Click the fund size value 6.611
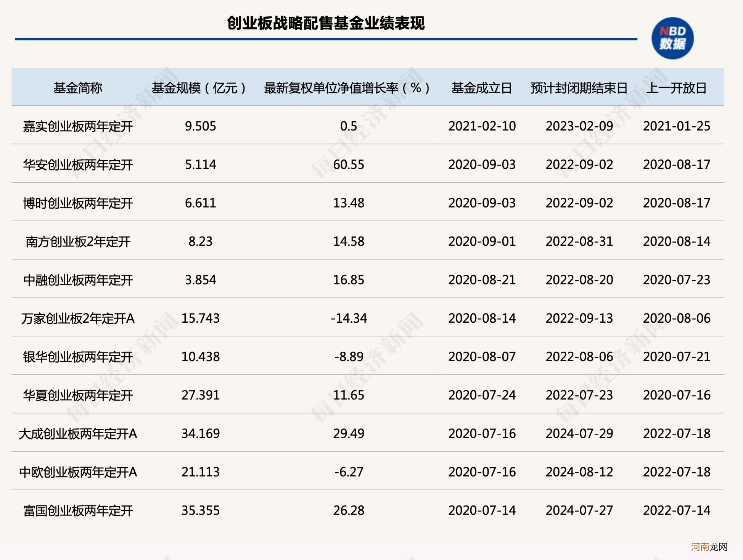The width and height of the screenshot is (743, 560). pos(200,203)
